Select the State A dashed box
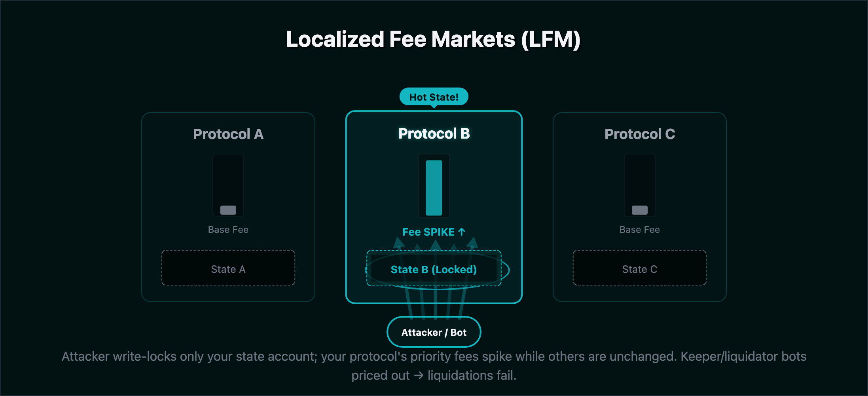Screen dimensions: 868x396 point(228,268)
